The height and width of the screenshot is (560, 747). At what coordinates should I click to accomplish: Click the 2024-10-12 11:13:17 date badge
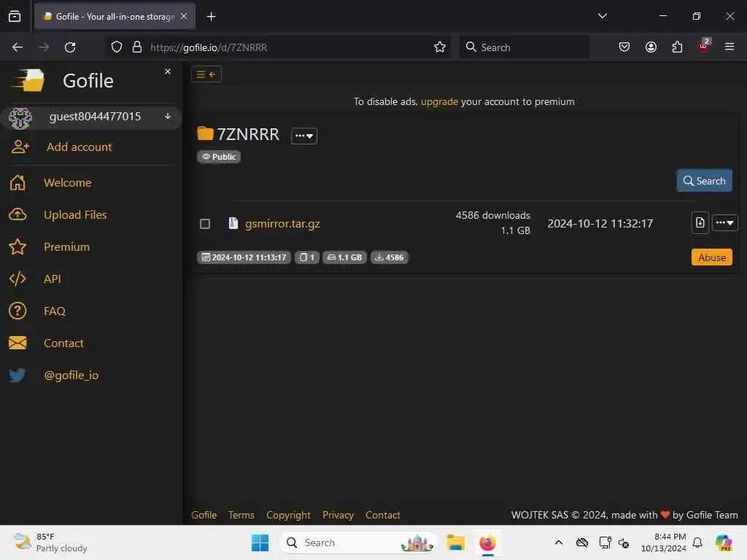pyautogui.click(x=244, y=257)
